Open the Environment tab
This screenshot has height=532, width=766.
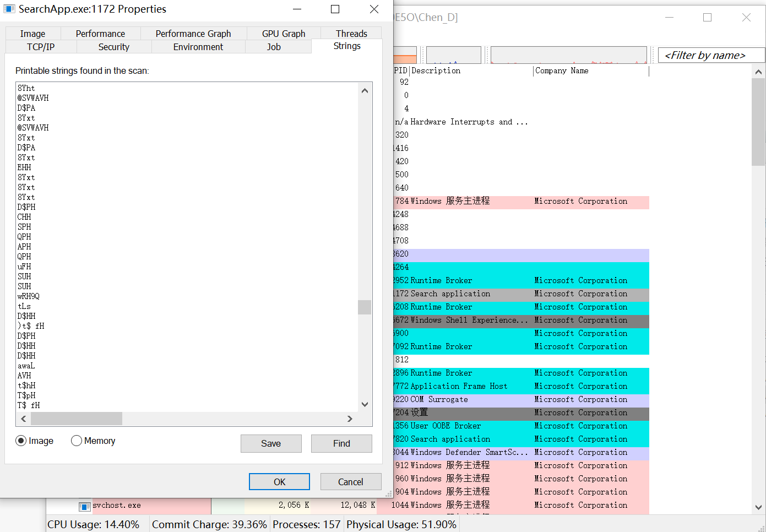[198, 47]
